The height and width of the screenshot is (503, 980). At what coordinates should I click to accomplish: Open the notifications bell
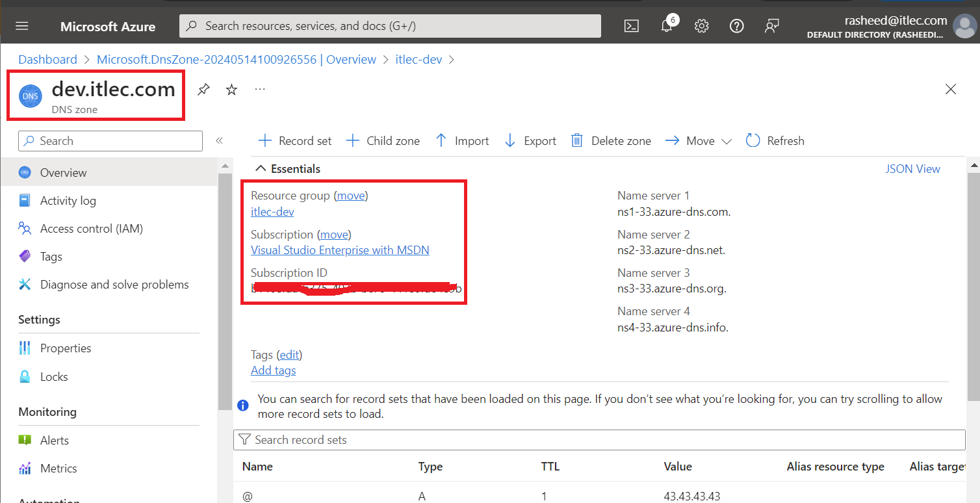tap(666, 26)
